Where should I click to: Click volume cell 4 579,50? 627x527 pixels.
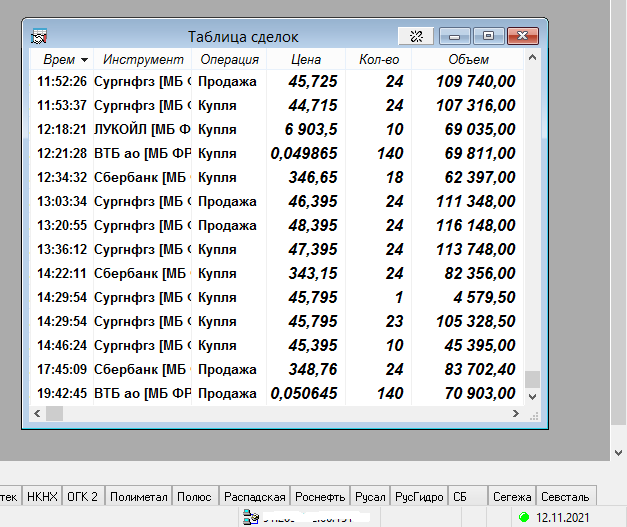484,297
